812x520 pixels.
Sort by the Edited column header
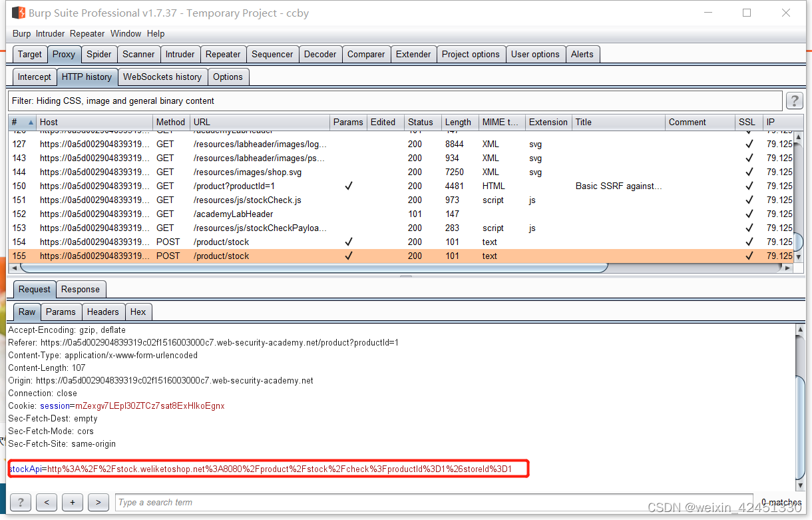(x=385, y=122)
